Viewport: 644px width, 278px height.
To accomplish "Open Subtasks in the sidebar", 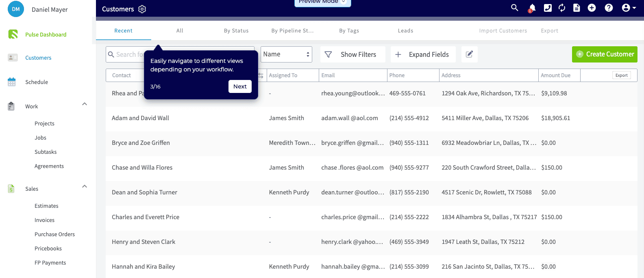I will [x=46, y=152].
